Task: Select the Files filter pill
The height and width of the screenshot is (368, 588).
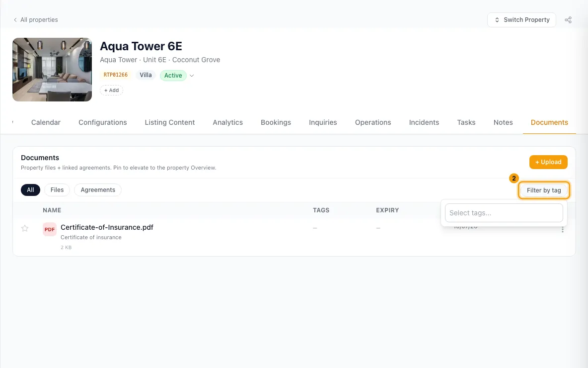Action: tap(57, 190)
